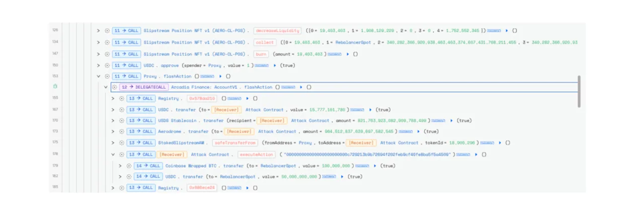Expand the collect call row

99,42
